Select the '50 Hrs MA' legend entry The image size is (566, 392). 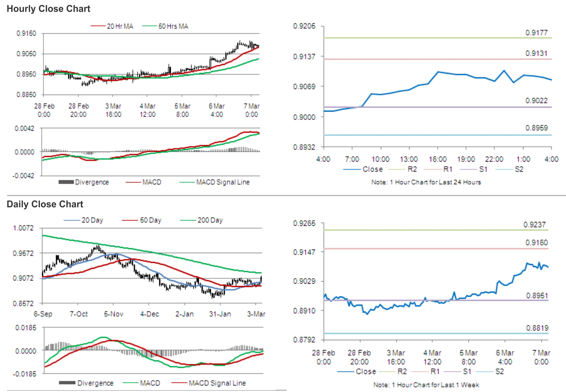(165, 26)
